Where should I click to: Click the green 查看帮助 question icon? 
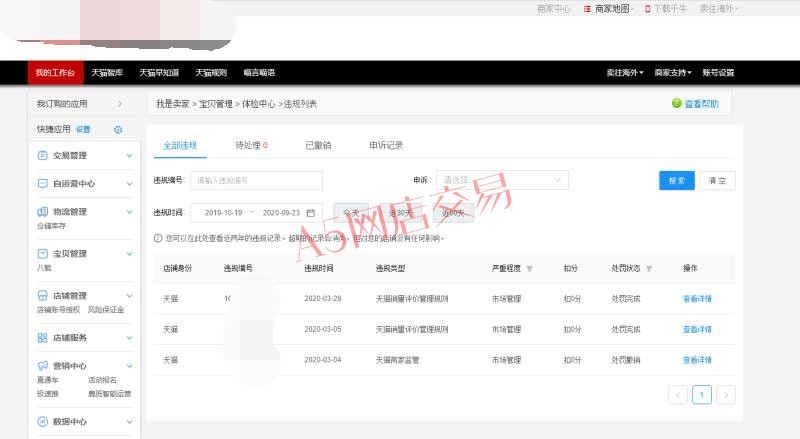[x=677, y=103]
